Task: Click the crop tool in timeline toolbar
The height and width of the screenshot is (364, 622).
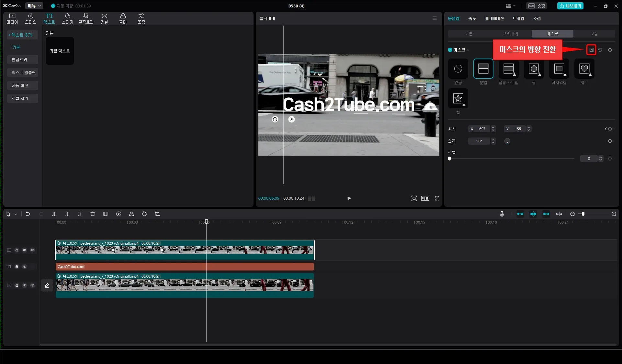Action: click(x=157, y=214)
